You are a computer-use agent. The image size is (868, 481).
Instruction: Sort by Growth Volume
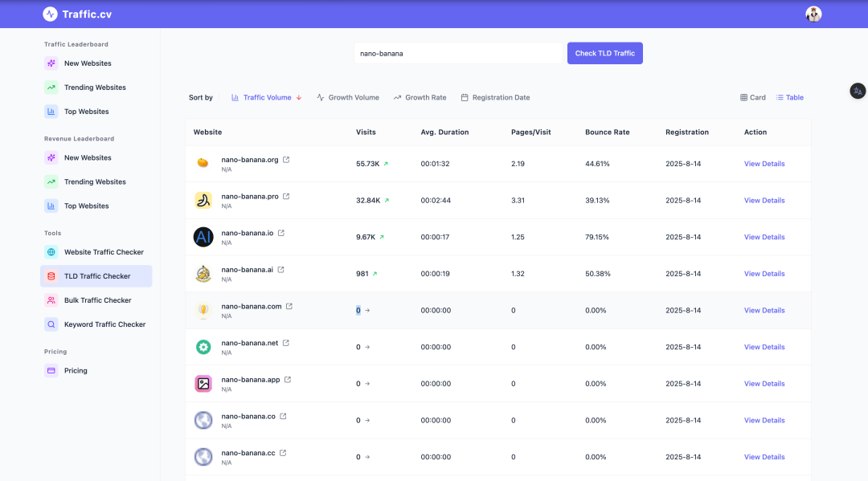click(348, 97)
